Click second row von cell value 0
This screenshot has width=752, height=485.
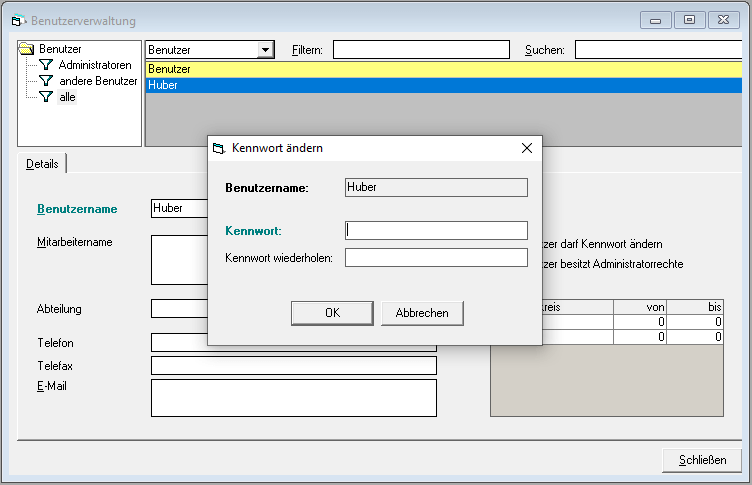640,337
